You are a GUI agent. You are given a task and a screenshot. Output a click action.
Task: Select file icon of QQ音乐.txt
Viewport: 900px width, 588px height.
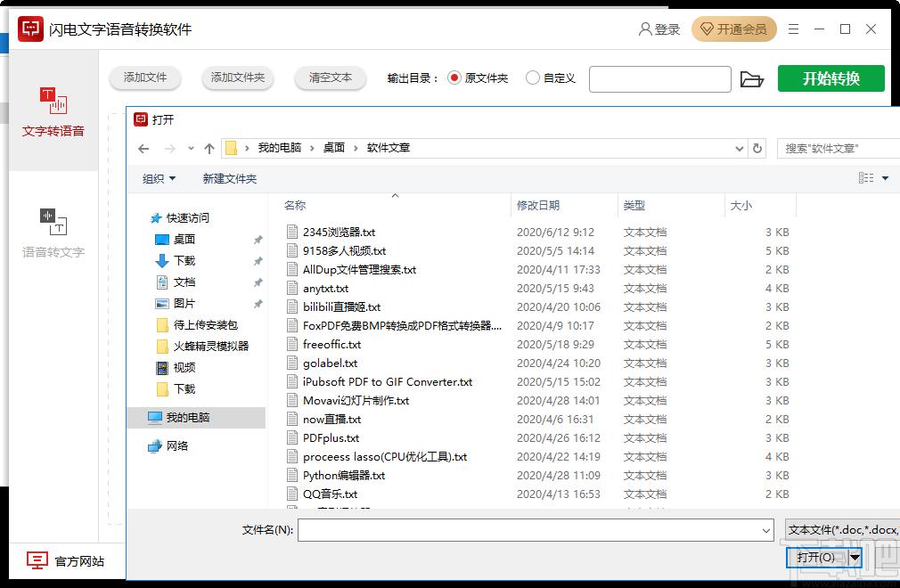click(292, 494)
